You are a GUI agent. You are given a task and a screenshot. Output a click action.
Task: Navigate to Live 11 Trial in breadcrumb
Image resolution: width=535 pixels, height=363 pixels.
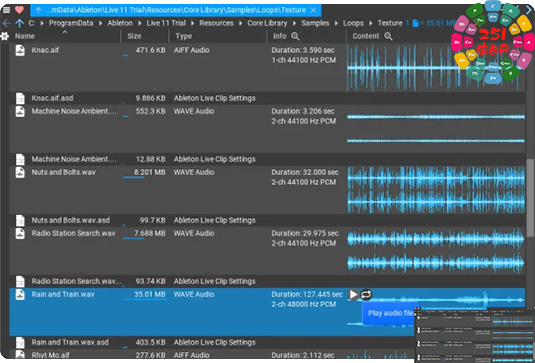pyautogui.click(x=166, y=23)
